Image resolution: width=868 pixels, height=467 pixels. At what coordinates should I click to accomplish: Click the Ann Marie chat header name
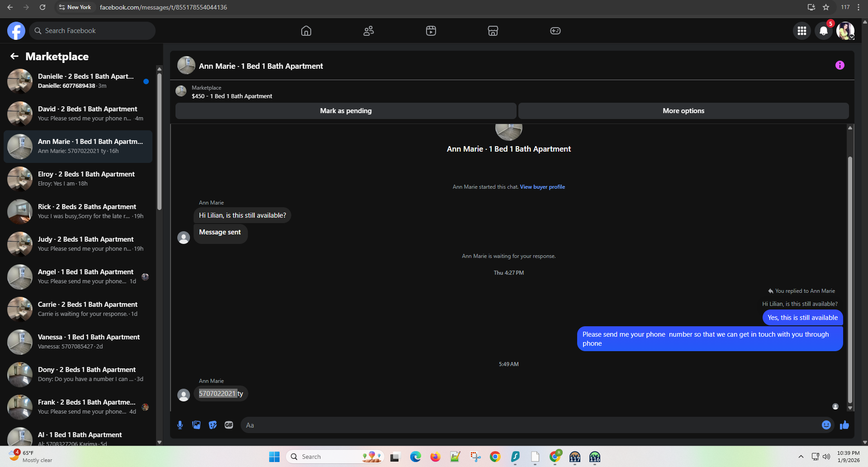tap(261, 66)
